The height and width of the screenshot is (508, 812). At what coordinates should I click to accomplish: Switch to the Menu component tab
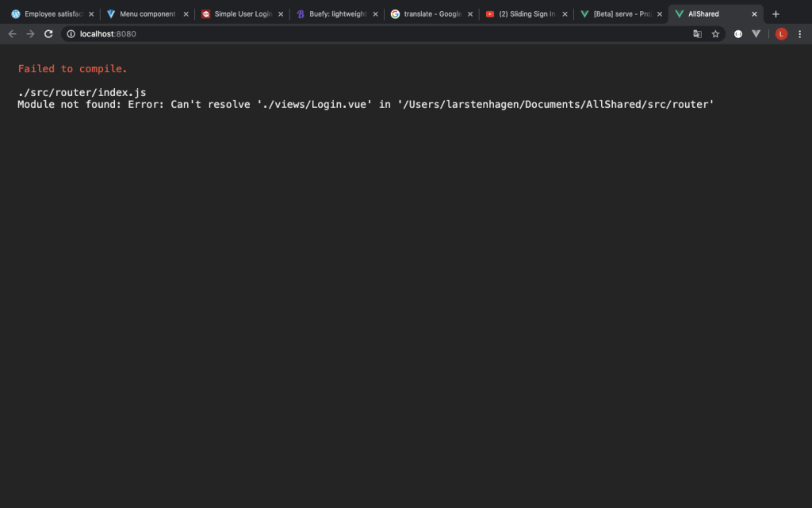(x=143, y=14)
